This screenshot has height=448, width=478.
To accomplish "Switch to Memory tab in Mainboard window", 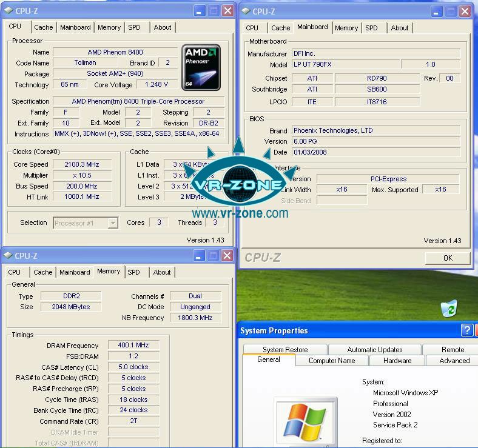I will pos(346,28).
